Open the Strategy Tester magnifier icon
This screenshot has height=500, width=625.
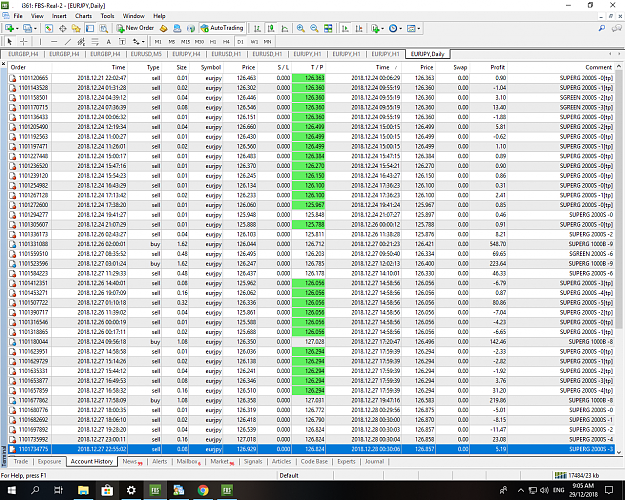(x=104, y=28)
